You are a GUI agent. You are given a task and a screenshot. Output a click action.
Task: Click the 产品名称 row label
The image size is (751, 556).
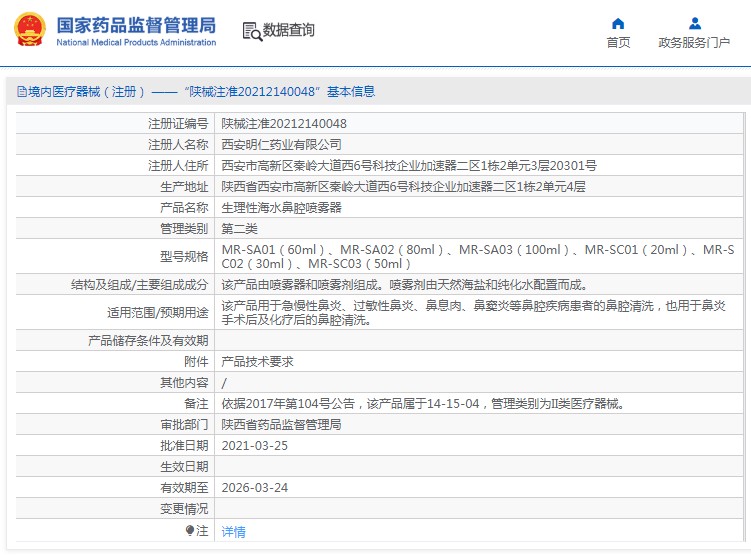pos(184,208)
